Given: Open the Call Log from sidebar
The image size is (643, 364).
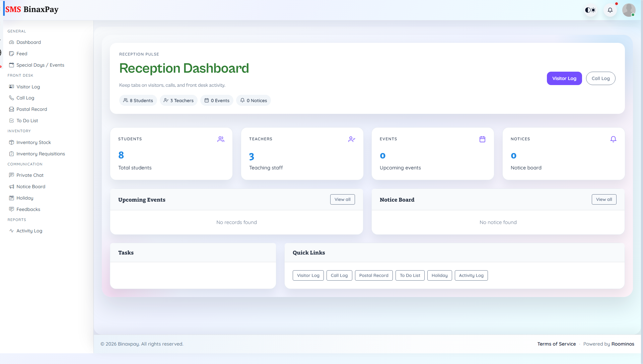Looking at the screenshot, I should click(25, 98).
